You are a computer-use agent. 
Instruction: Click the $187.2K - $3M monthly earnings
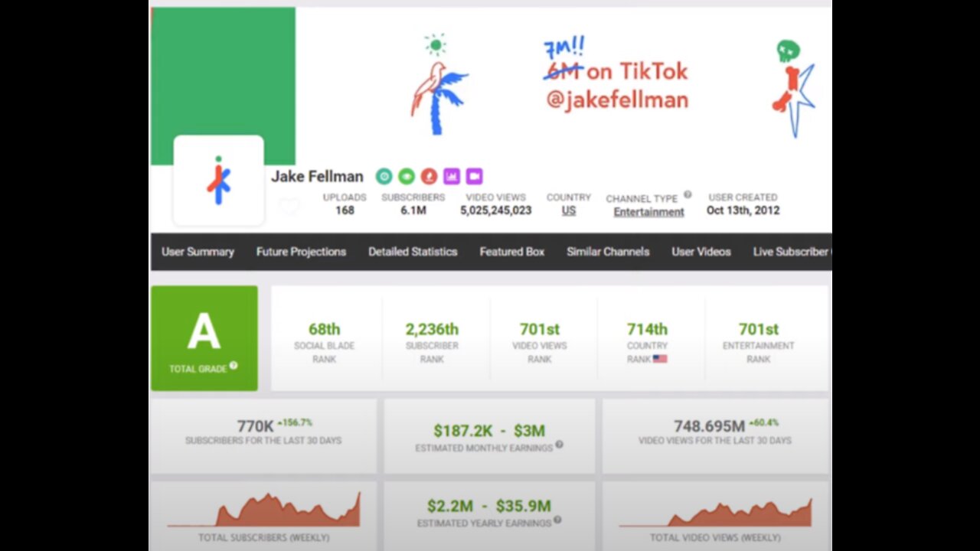tap(489, 431)
